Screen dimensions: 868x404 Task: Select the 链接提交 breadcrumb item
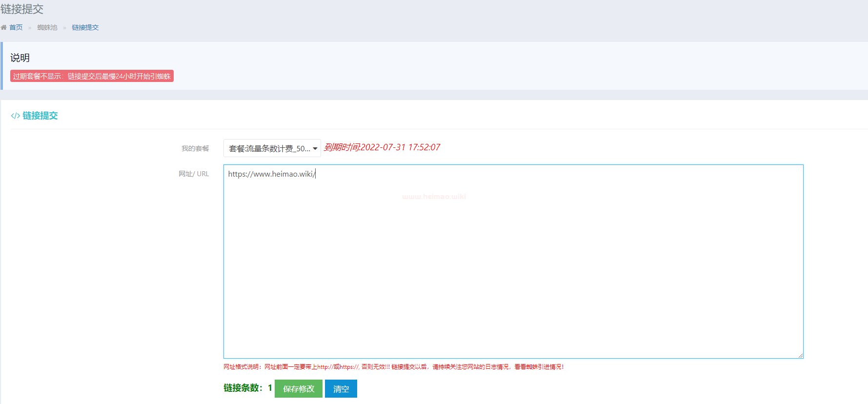(85, 28)
